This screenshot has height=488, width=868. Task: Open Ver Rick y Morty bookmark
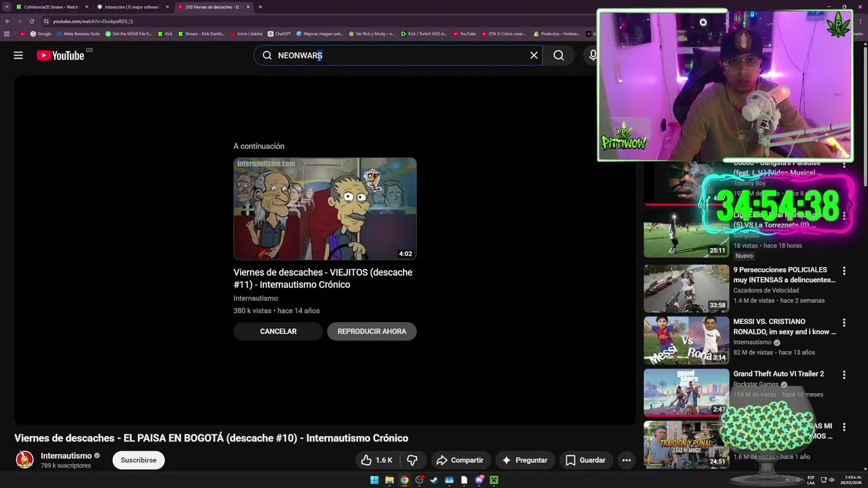372,33
